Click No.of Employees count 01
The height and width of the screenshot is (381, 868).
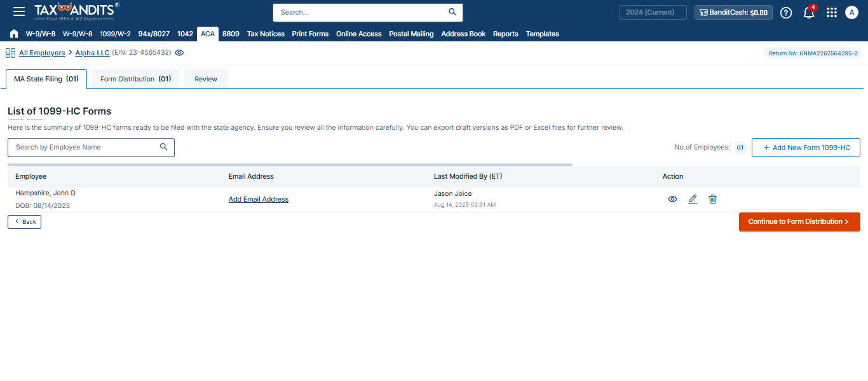740,148
